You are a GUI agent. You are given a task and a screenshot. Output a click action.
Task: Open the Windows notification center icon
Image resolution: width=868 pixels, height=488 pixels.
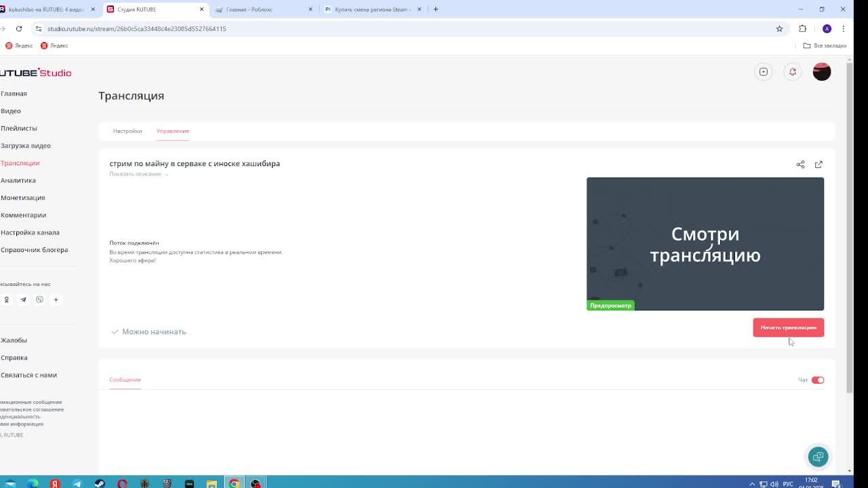point(836,484)
